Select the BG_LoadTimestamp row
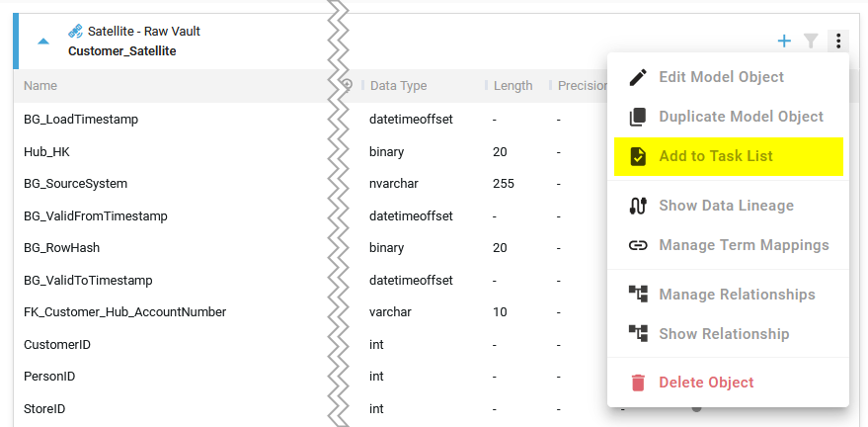 (x=81, y=120)
